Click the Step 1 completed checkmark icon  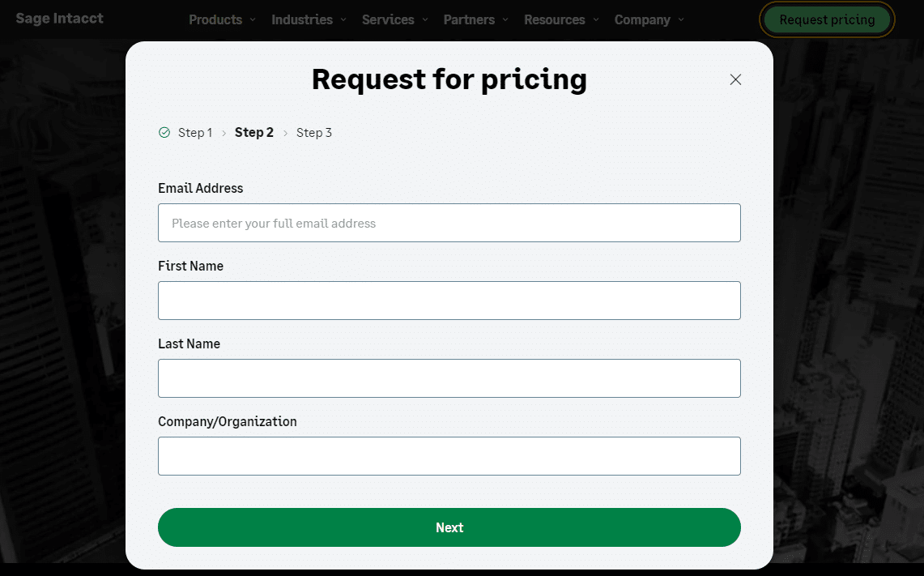(164, 132)
